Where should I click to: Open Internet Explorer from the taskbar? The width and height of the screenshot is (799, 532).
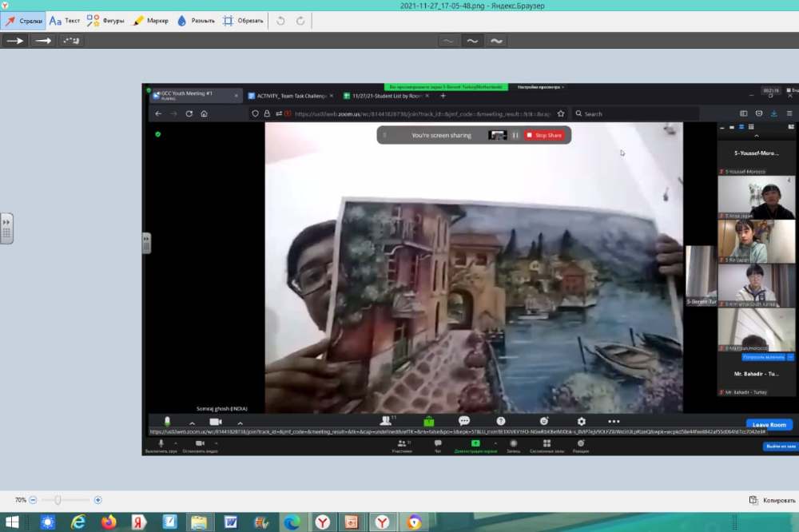click(x=78, y=522)
